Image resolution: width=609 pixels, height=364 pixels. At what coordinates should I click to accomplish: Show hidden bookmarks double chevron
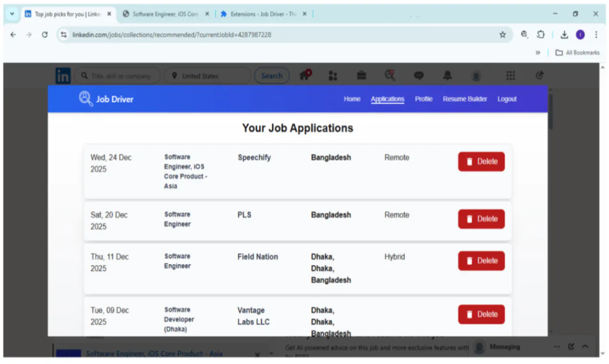coord(538,53)
